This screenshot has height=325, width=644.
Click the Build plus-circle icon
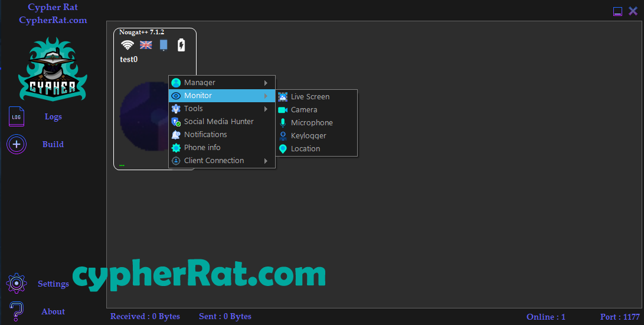click(17, 144)
